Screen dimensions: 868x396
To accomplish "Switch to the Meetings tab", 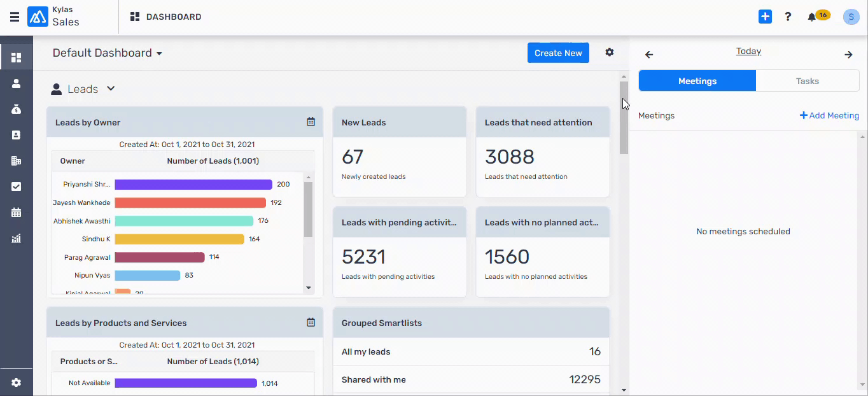I will point(697,81).
